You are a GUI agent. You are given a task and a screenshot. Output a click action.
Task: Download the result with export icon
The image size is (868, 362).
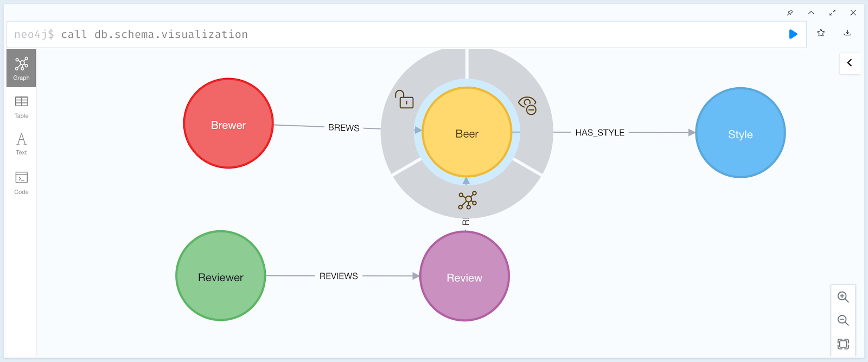tap(847, 33)
